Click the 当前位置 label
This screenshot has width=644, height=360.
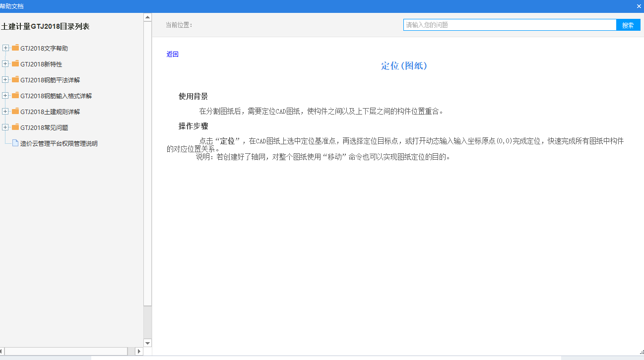coord(179,25)
